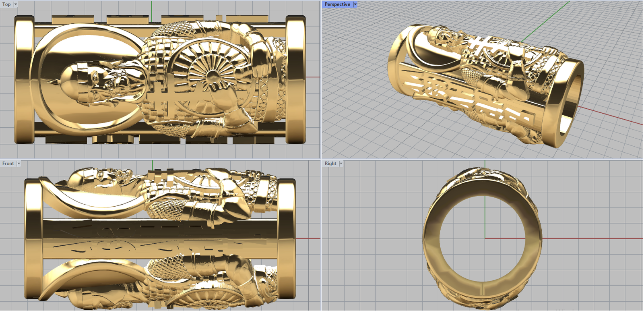This screenshot has height=311, width=644.
Task: Select the left end ring in Top viewport
Action: click(23, 80)
